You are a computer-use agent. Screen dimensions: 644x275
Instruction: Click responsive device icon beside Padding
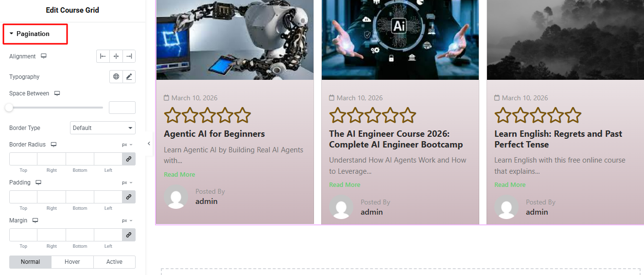[x=38, y=183]
